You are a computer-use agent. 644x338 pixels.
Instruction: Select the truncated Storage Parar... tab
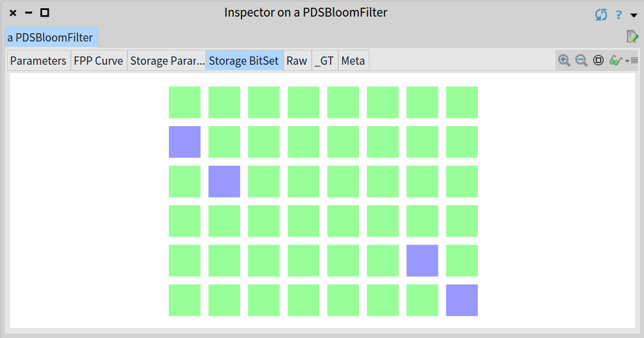tap(167, 61)
